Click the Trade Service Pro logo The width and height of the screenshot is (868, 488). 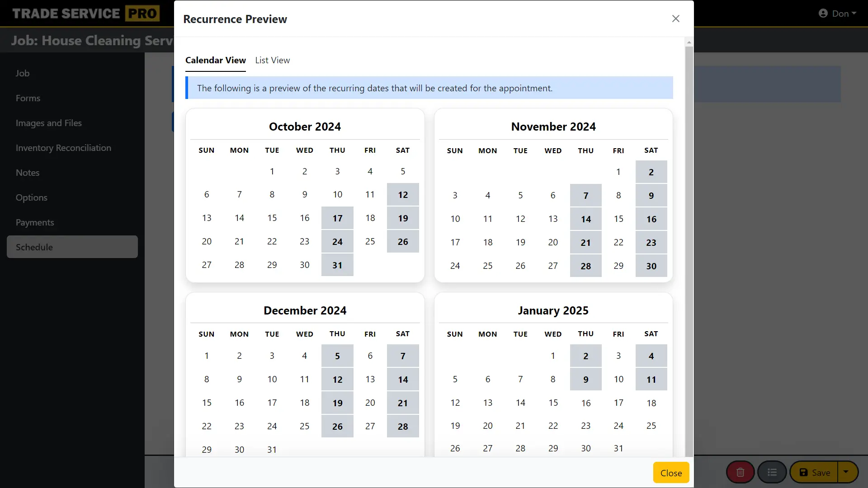click(x=86, y=14)
